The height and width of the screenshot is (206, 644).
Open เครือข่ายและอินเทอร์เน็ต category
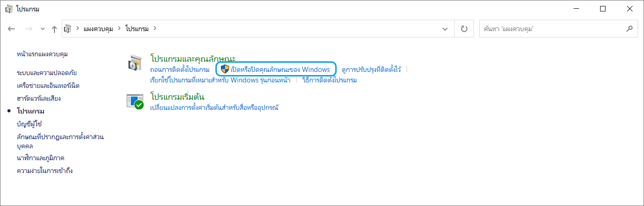[48, 86]
